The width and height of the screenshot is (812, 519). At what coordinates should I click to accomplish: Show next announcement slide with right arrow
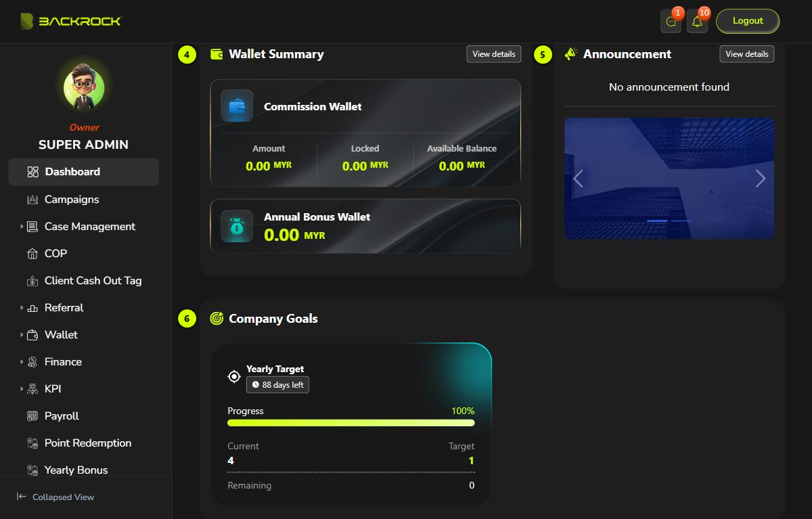click(761, 179)
